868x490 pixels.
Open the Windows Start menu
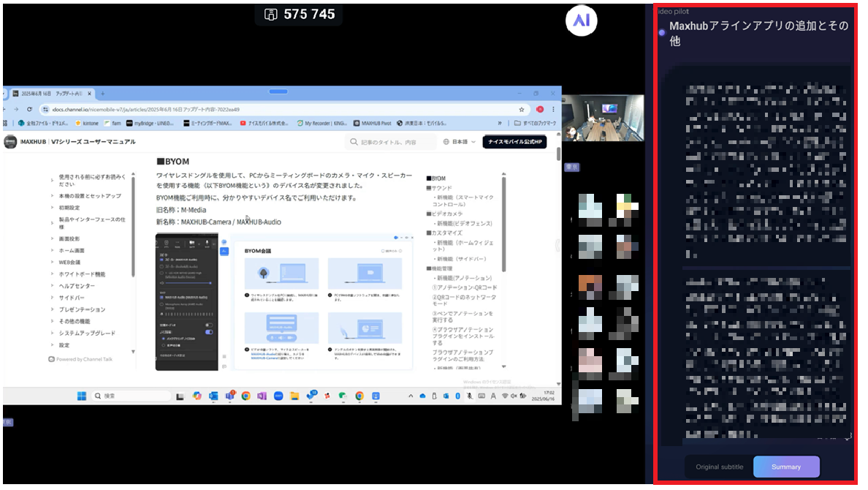click(x=81, y=396)
